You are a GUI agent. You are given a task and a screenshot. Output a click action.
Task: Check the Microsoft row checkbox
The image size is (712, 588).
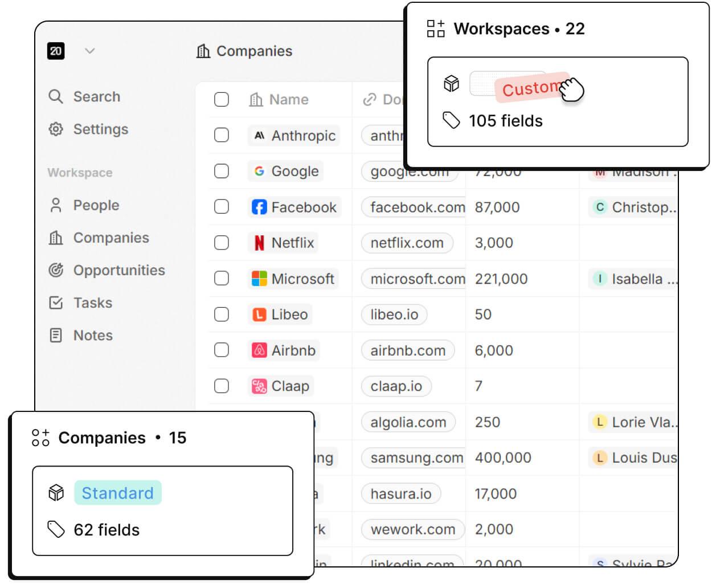[222, 279]
